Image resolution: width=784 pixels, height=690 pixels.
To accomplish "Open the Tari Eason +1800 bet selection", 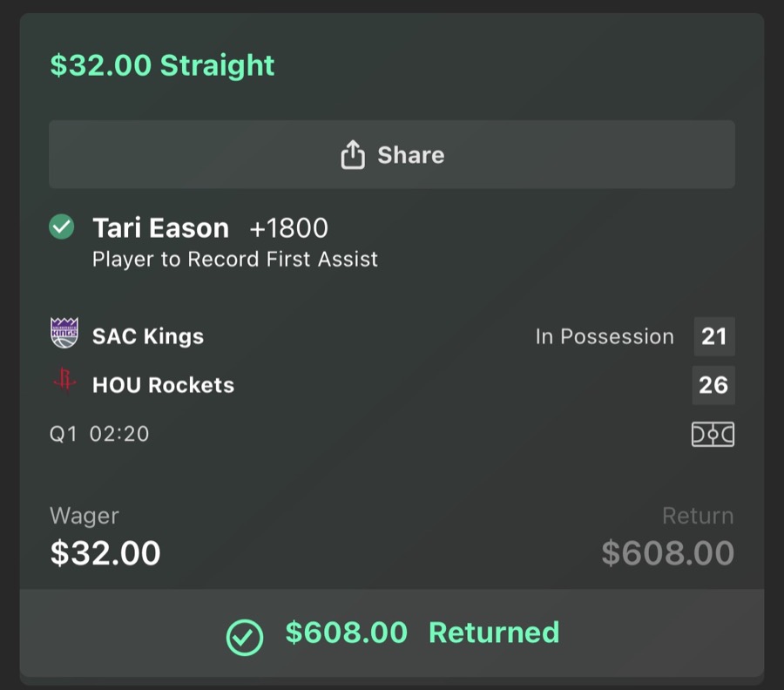I will click(x=161, y=227).
